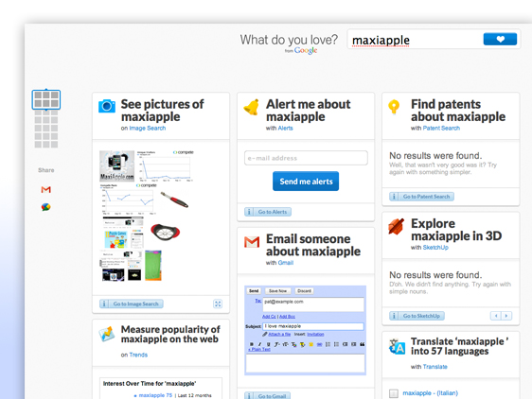Click the info icon on Go to Image Search
Image resolution: width=532 pixels, height=399 pixels.
[x=104, y=304]
